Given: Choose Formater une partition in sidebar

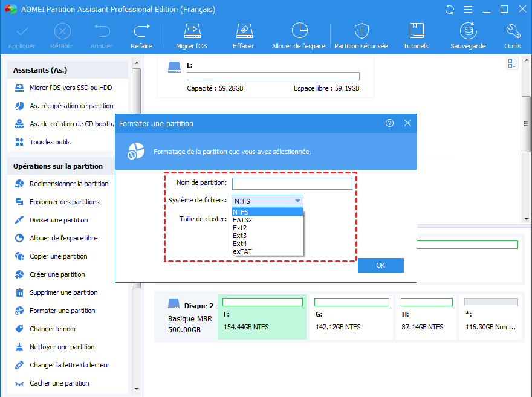Looking at the screenshot, I should coord(62,311).
